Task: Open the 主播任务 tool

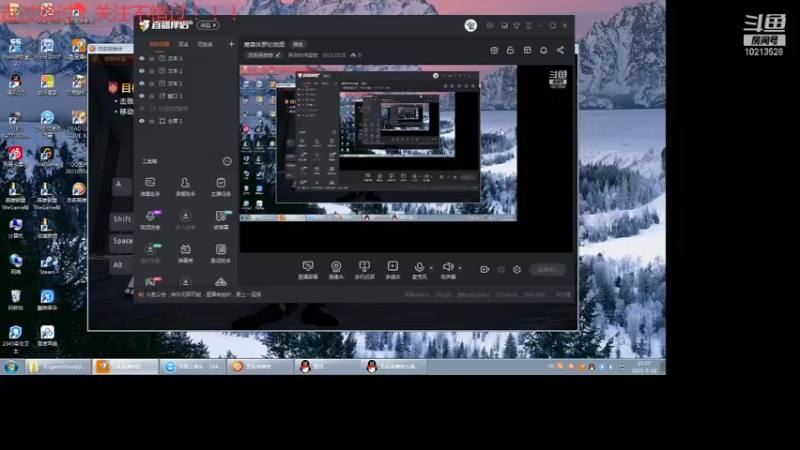Action: click(221, 187)
